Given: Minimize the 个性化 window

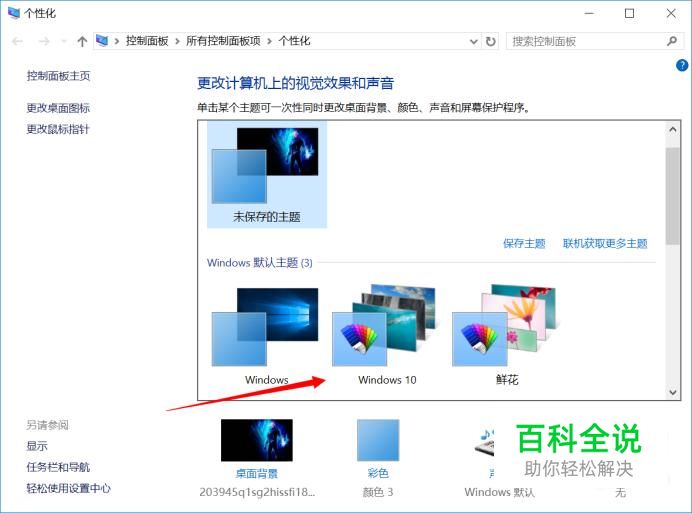Looking at the screenshot, I should [x=589, y=13].
